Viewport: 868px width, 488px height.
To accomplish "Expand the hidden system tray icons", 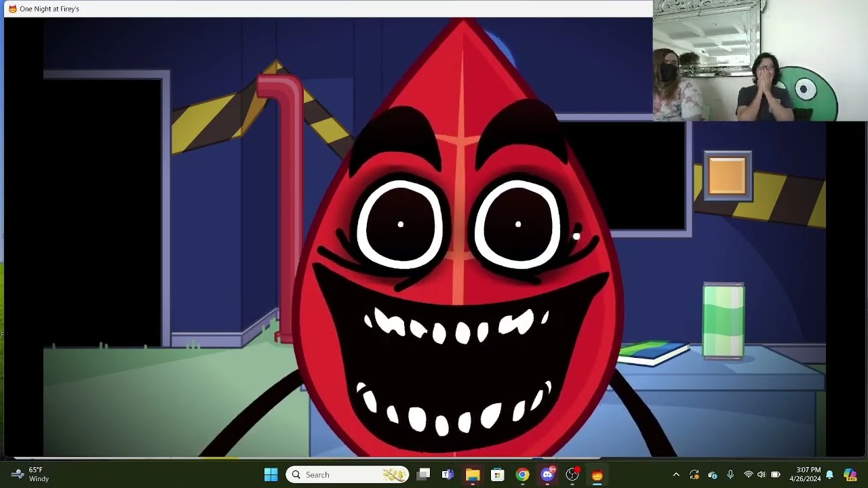I will [677, 474].
